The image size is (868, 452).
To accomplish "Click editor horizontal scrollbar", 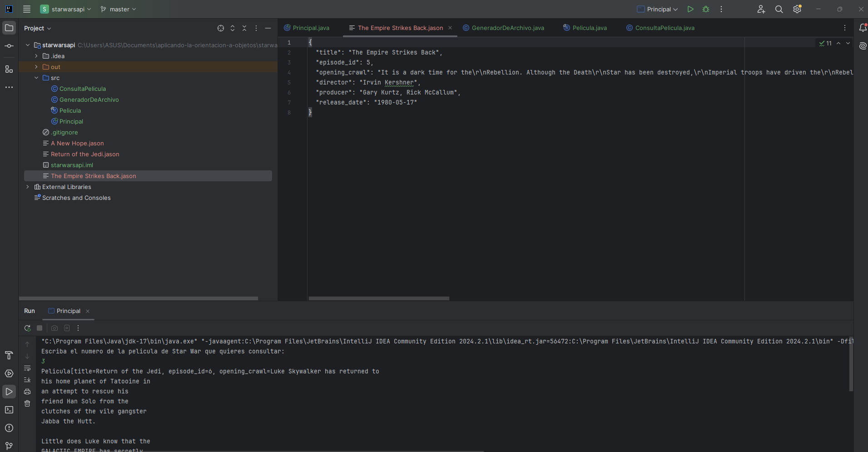I will click(x=379, y=298).
